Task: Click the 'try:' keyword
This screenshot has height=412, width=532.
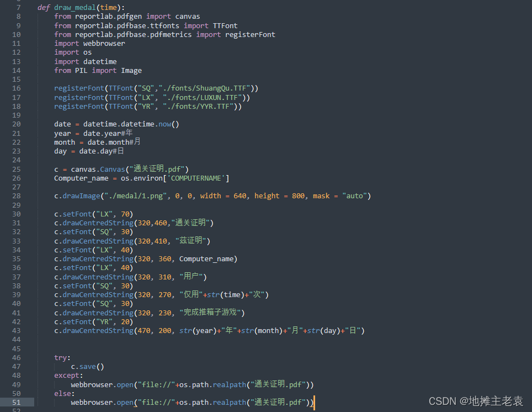Action: [x=62, y=358]
